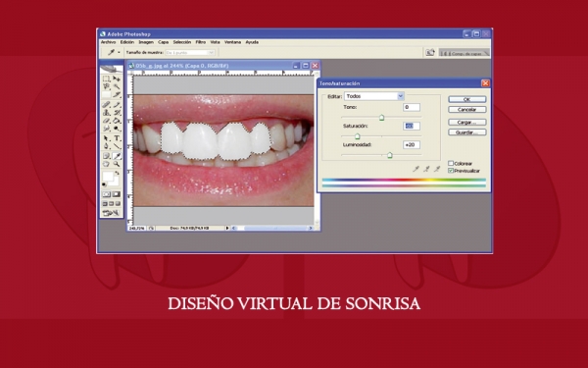The height and width of the screenshot is (368, 588).
Task: Click the Luminosidad value field showing +20
Action: coord(412,144)
